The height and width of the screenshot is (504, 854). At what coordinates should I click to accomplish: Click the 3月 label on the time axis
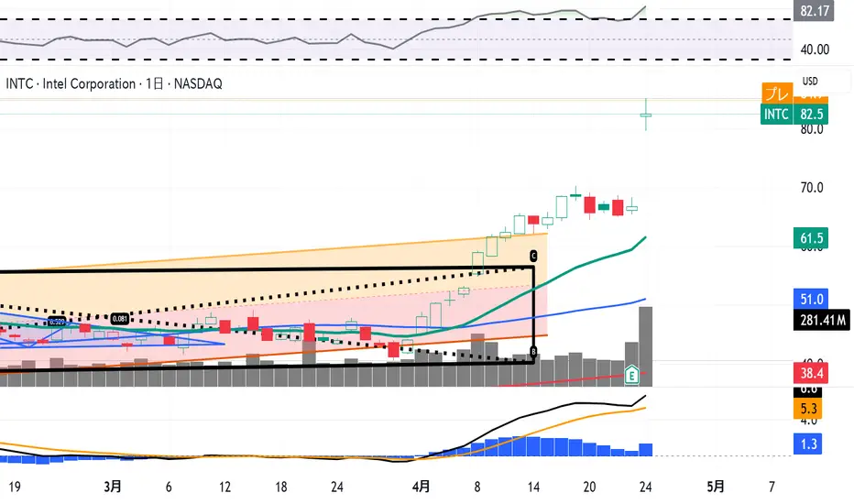(113, 487)
